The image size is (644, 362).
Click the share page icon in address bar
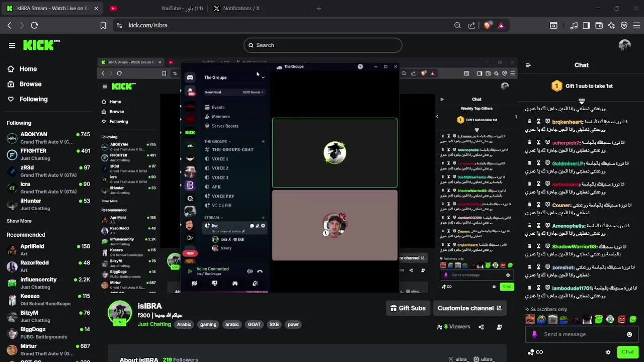click(471, 25)
